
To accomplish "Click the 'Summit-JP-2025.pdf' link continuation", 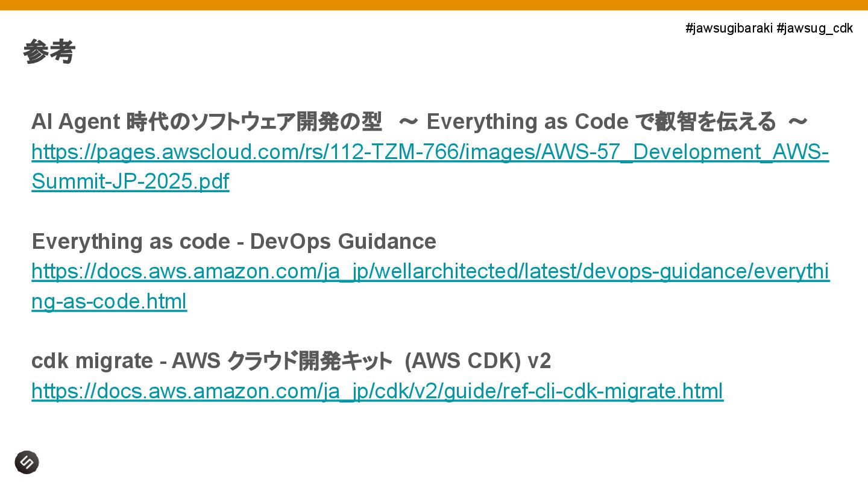I will (130, 181).
